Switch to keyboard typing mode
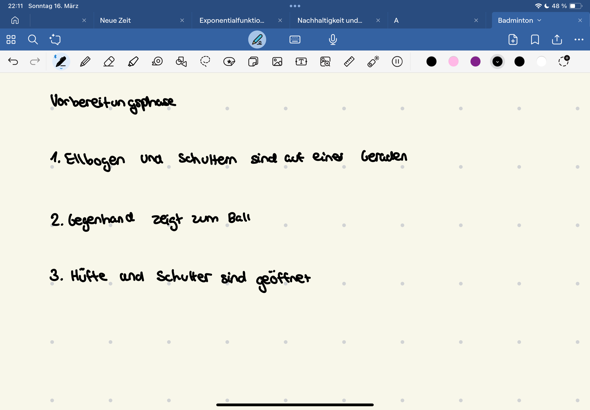Image resolution: width=590 pixels, height=410 pixels. point(295,39)
